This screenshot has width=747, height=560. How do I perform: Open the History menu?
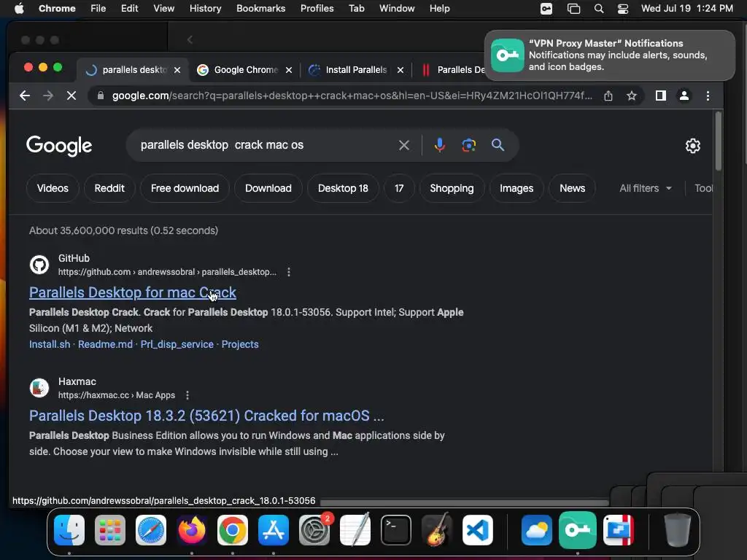click(205, 9)
